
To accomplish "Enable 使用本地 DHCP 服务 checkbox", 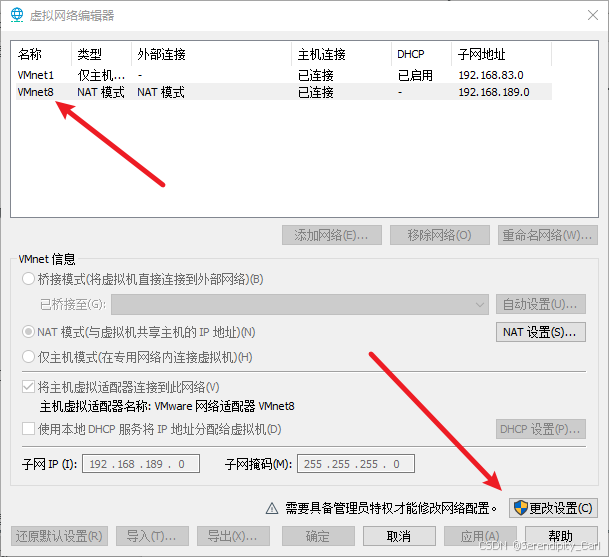I will [x=28, y=429].
